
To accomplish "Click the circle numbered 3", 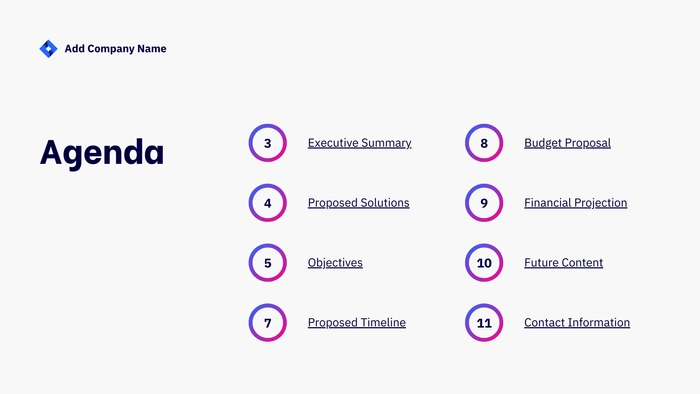I will tap(267, 143).
